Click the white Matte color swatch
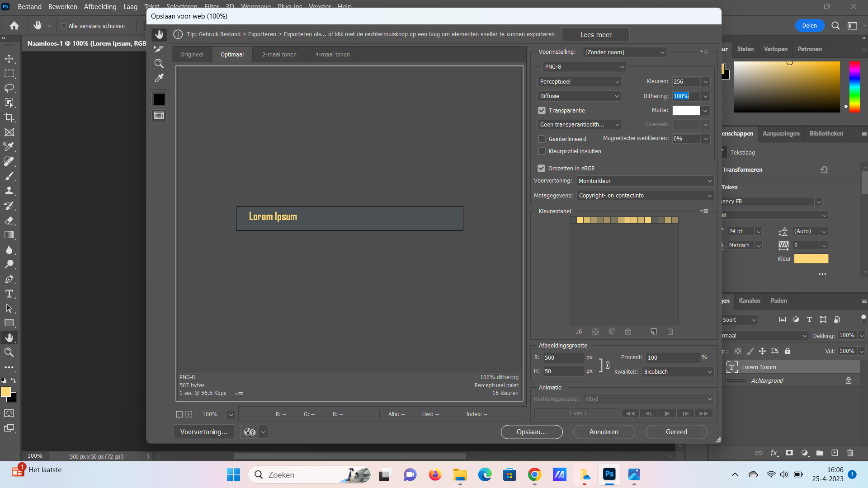868x488 pixels. click(686, 110)
